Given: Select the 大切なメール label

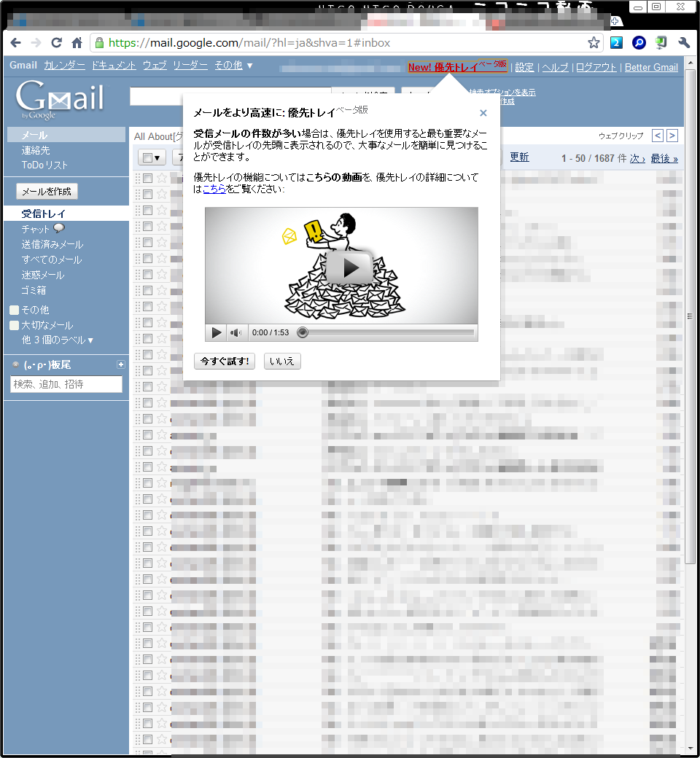Looking at the screenshot, I should [x=47, y=325].
